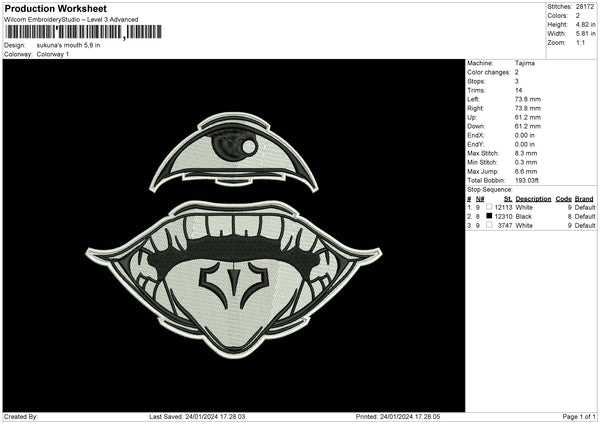Screen dimensions: 600x424
Task: Click the embroidered mouth in the design preview
Action: click(233, 279)
